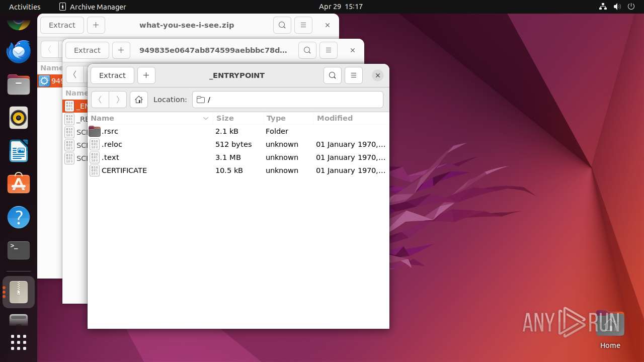Launch Terminal from the dock
The width and height of the screenshot is (644, 362).
point(19,250)
